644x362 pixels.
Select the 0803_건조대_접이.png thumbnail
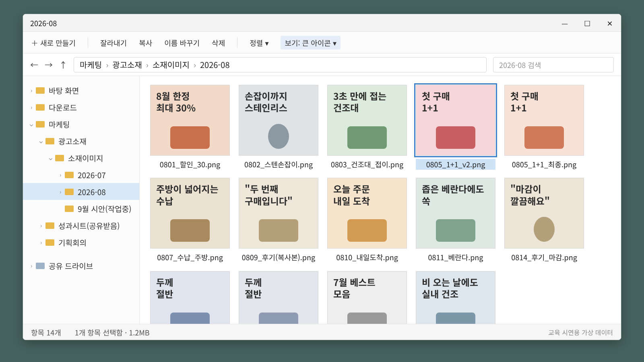click(x=367, y=120)
